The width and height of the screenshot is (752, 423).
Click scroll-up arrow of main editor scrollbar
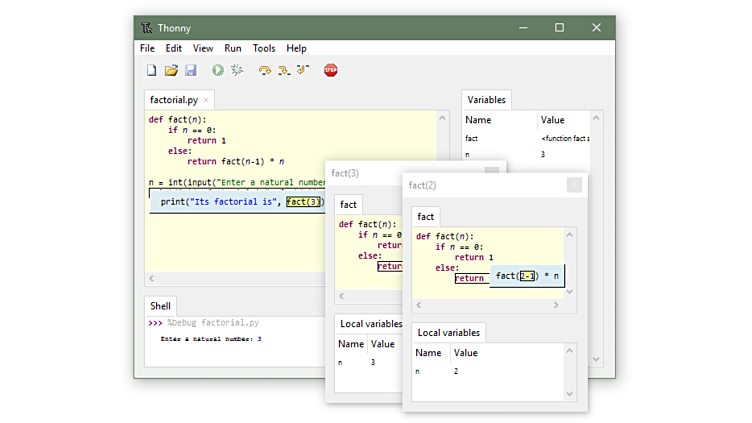(x=443, y=118)
